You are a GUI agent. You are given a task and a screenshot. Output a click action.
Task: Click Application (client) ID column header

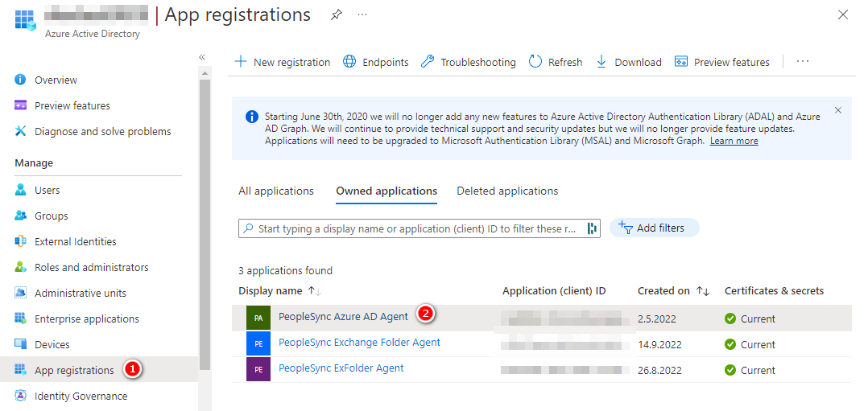(554, 291)
